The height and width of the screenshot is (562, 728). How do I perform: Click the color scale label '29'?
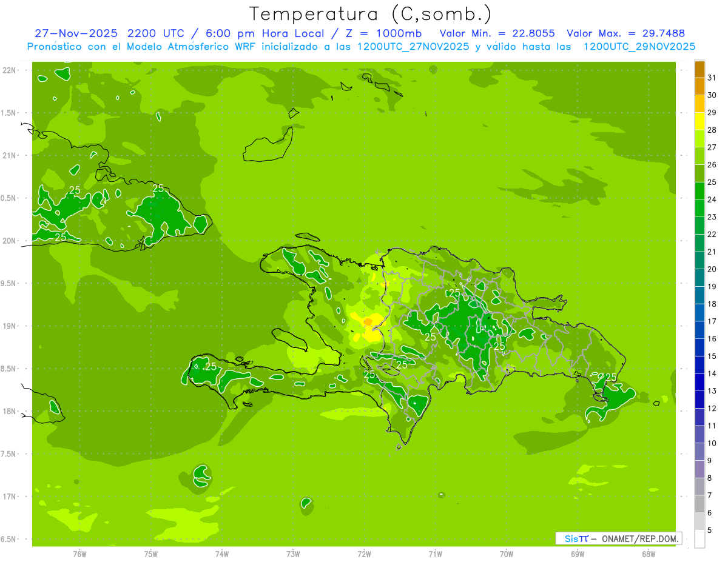pyautogui.click(x=712, y=112)
